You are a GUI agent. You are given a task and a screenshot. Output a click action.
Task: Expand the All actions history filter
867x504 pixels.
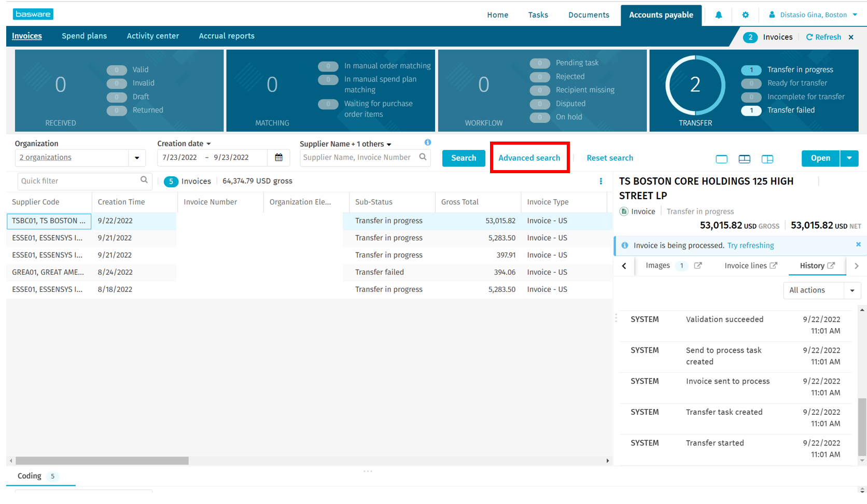tap(852, 290)
